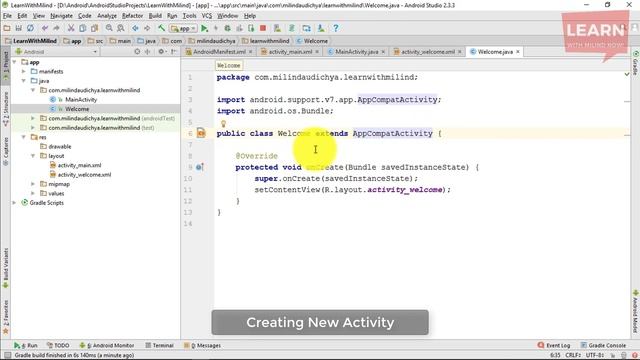The image size is (640, 360).
Task: Click the Help question mark icon
Action: [336, 28]
